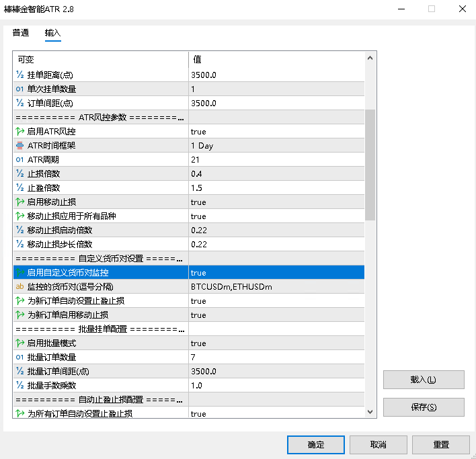Edit the 批量订单数量 value 7

point(276,357)
